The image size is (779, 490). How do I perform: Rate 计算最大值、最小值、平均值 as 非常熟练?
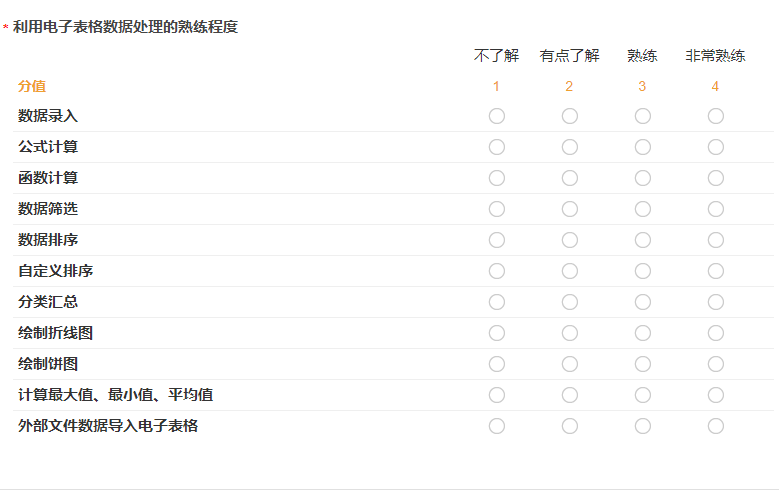(x=716, y=395)
